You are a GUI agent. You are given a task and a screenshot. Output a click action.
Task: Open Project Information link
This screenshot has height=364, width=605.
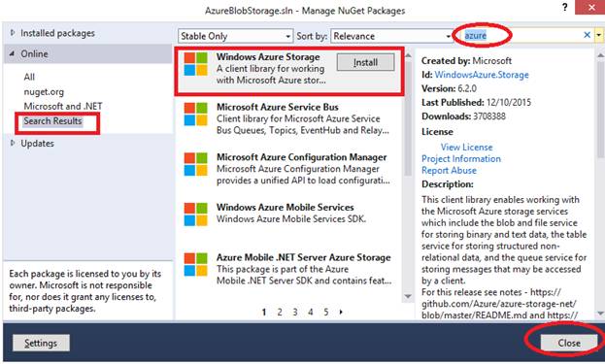tap(461, 159)
